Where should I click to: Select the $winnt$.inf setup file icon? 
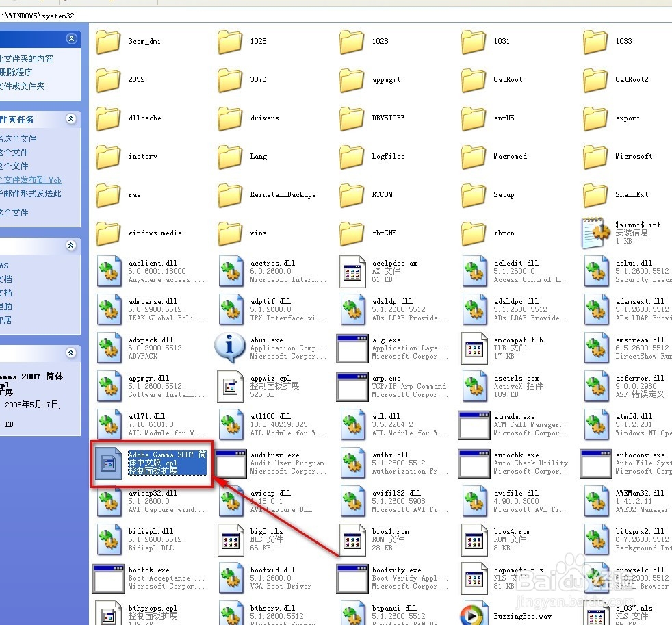[595, 233]
